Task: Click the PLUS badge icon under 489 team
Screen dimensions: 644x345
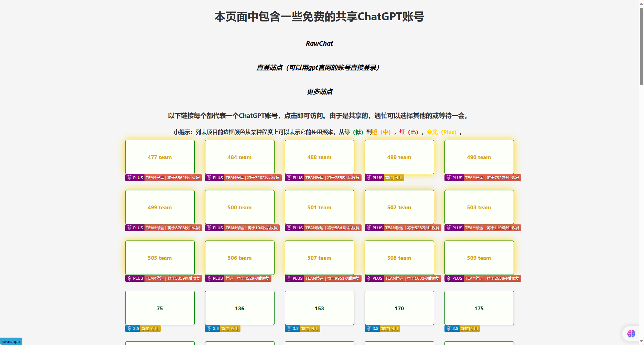Action: (369, 178)
